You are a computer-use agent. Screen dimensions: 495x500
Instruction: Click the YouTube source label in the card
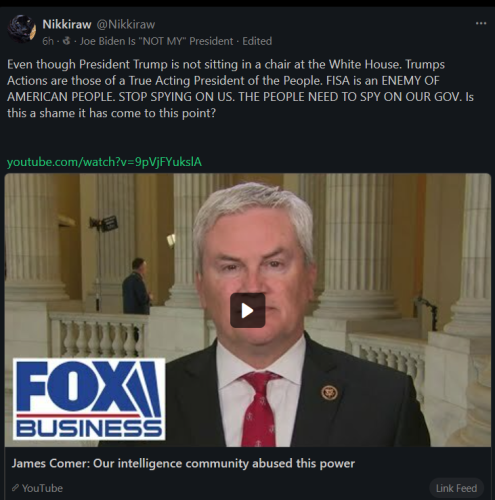click(42, 488)
